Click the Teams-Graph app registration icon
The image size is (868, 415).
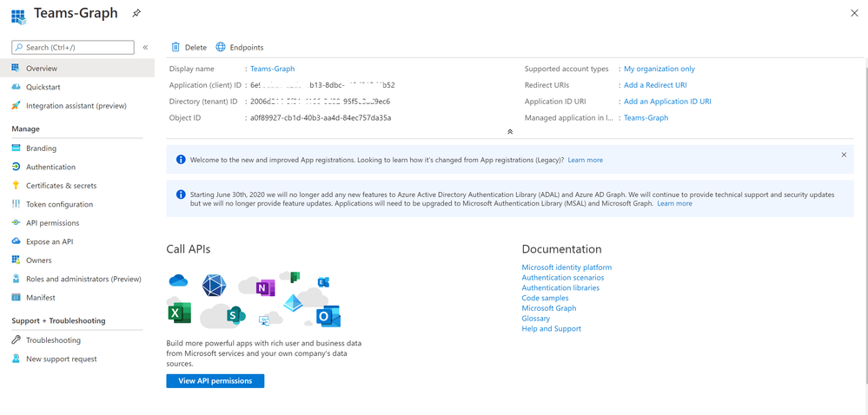[19, 16]
